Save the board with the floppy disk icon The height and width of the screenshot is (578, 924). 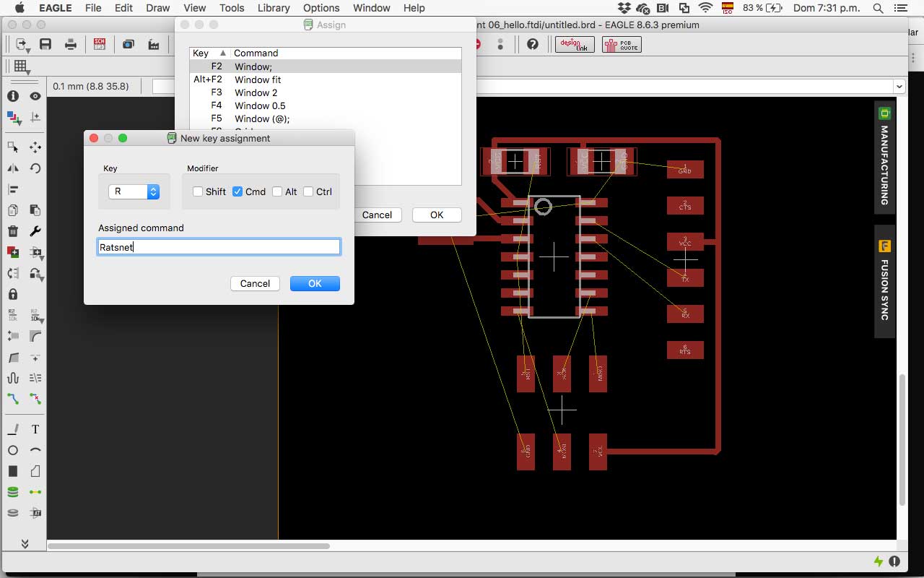click(45, 44)
